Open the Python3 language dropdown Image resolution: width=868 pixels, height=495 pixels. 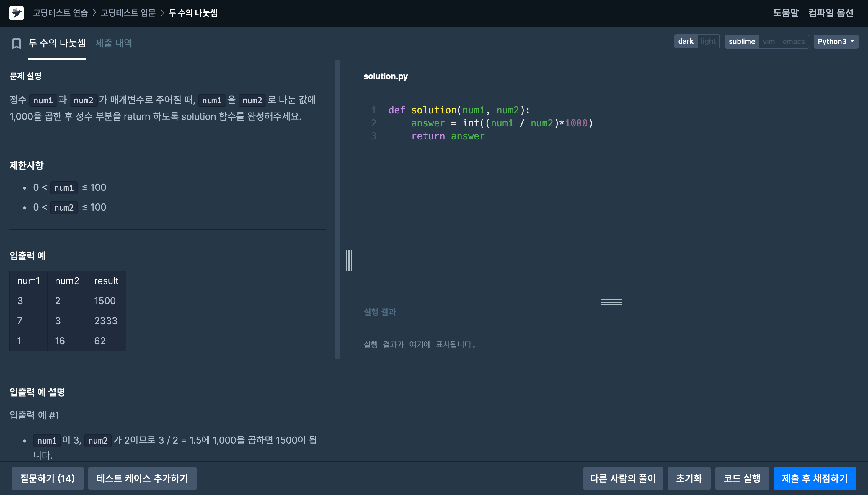pyautogui.click(x=836, y=41)
